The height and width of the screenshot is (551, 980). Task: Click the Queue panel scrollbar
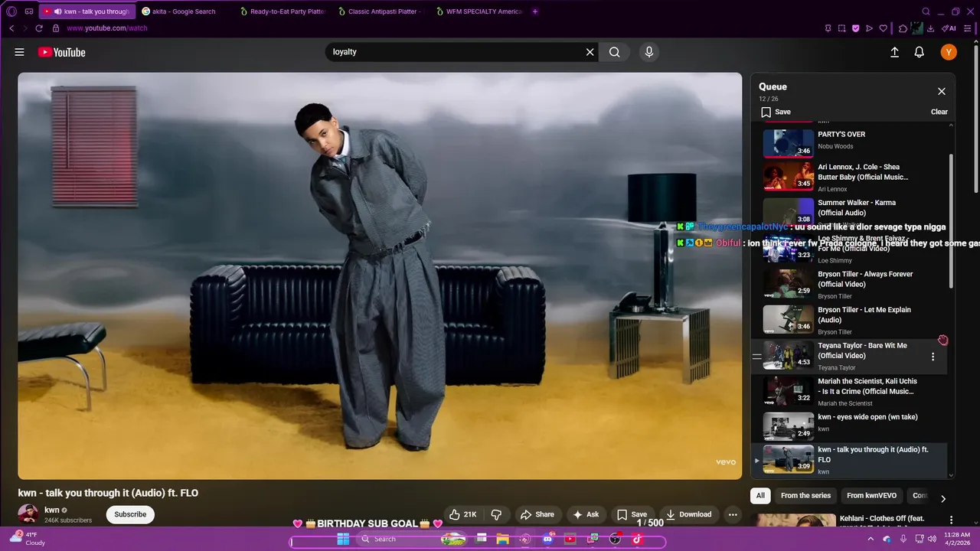952,220
